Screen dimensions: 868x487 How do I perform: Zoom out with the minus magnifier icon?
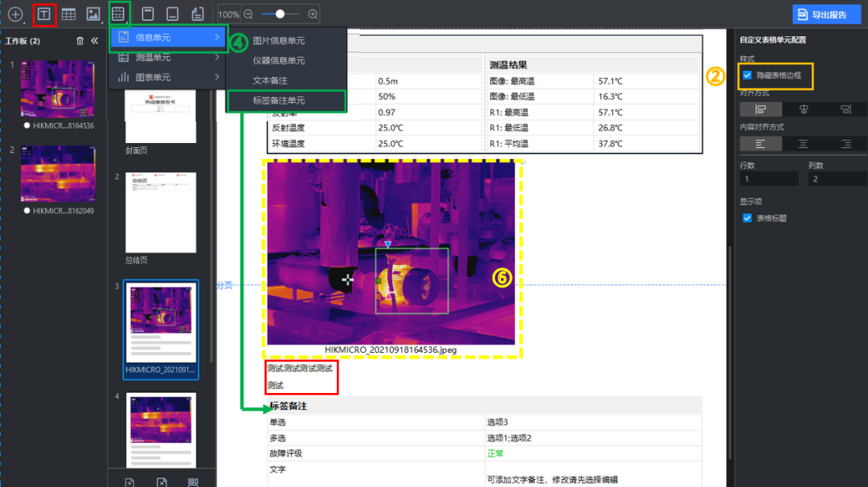point(248,14)
